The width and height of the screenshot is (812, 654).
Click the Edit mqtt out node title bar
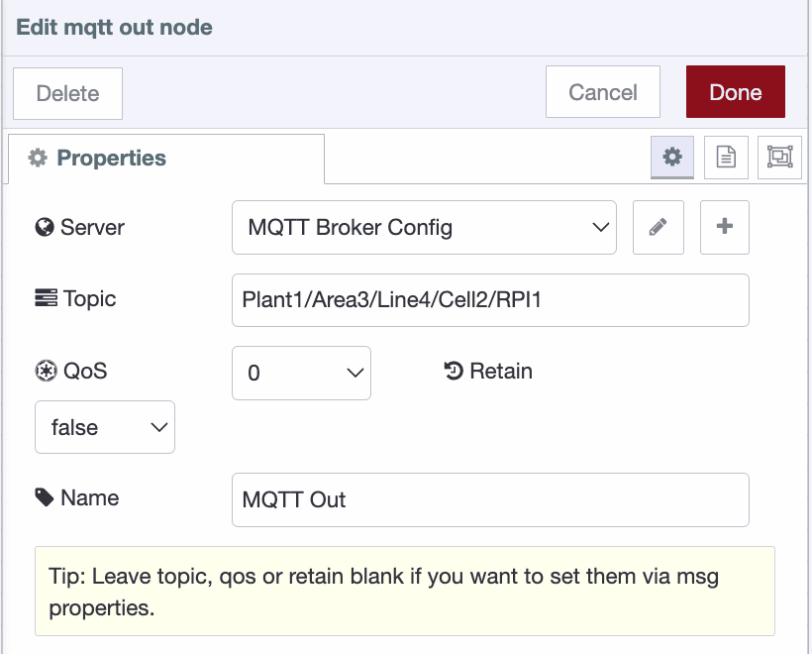(x=114, y=27)
